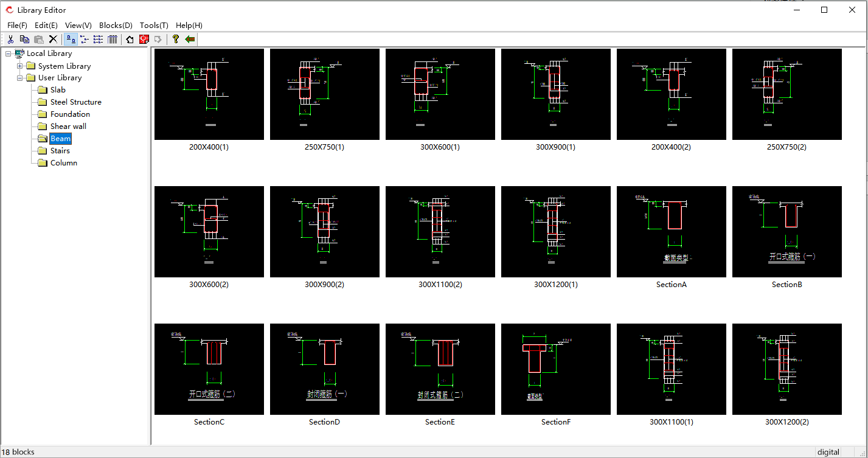Screen dimensions: 868x458
Task: Click the open Beam folder icon
Action: click(42, 139)
